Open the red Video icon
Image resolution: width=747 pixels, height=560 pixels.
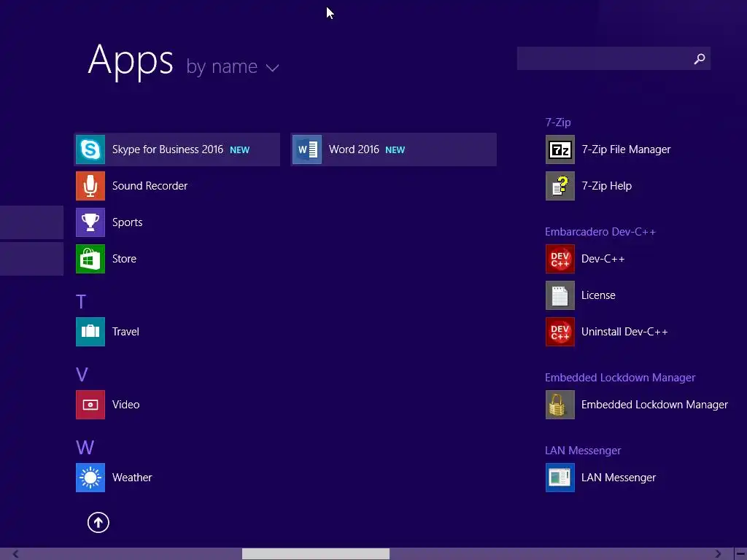90,405
